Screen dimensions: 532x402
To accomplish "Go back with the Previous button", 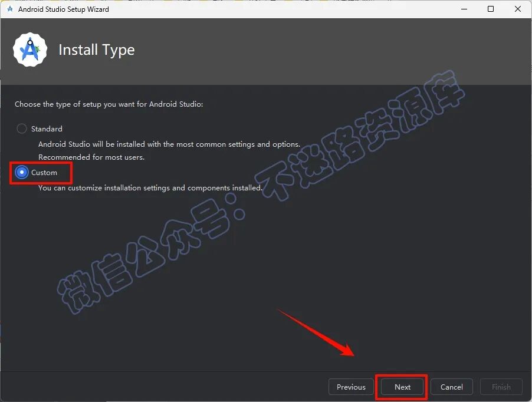I will [351, 387].
